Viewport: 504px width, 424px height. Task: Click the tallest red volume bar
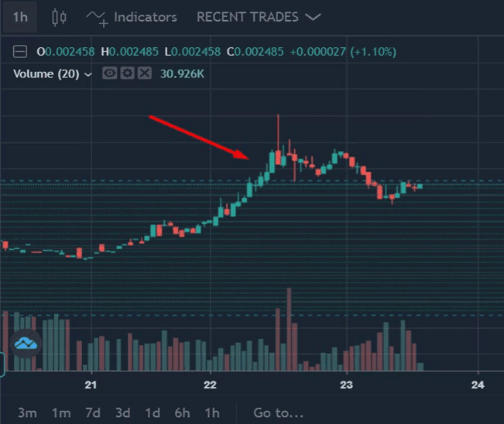point(289,330)
